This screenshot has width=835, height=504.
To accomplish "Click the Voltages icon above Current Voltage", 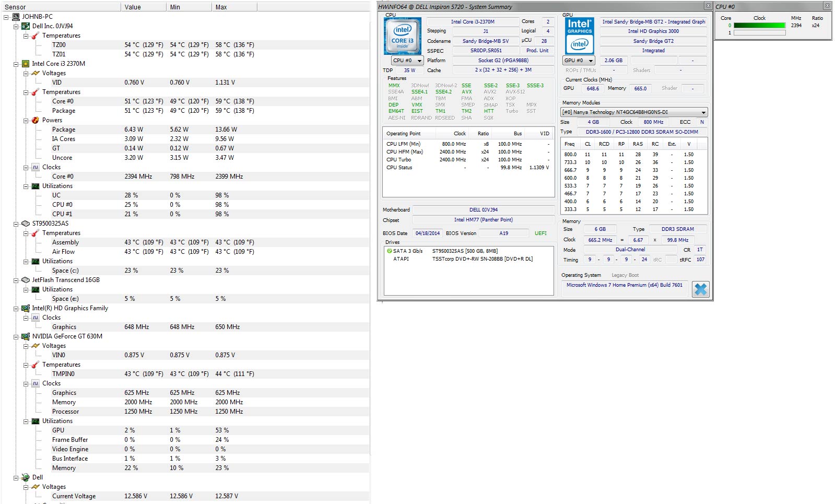I will pyautogui.click(x=35, y=487).
